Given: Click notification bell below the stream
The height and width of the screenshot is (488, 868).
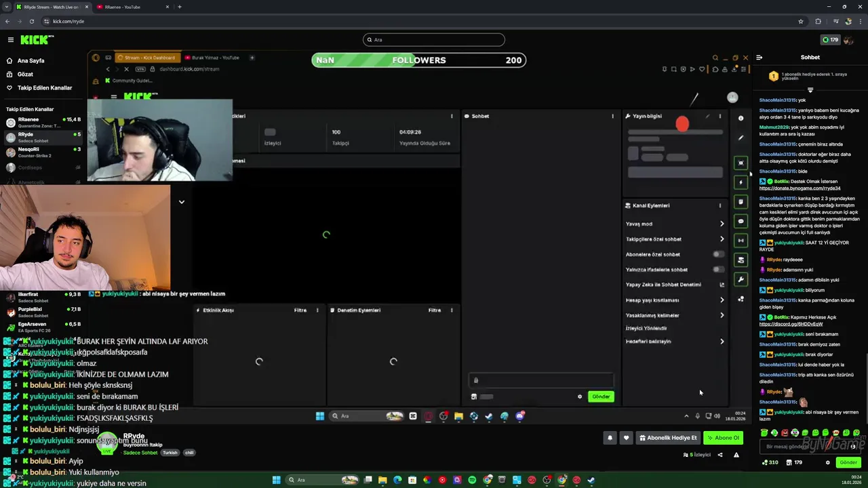Looking at the screenshot, I should [610, 438].
